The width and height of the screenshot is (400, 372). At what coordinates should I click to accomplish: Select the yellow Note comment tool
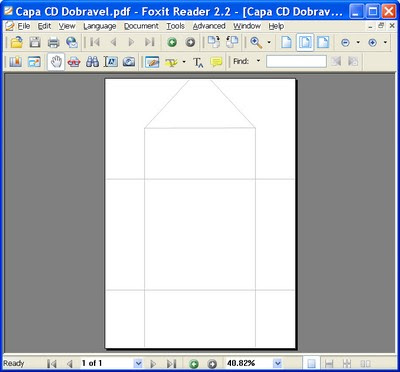(216, 62)
